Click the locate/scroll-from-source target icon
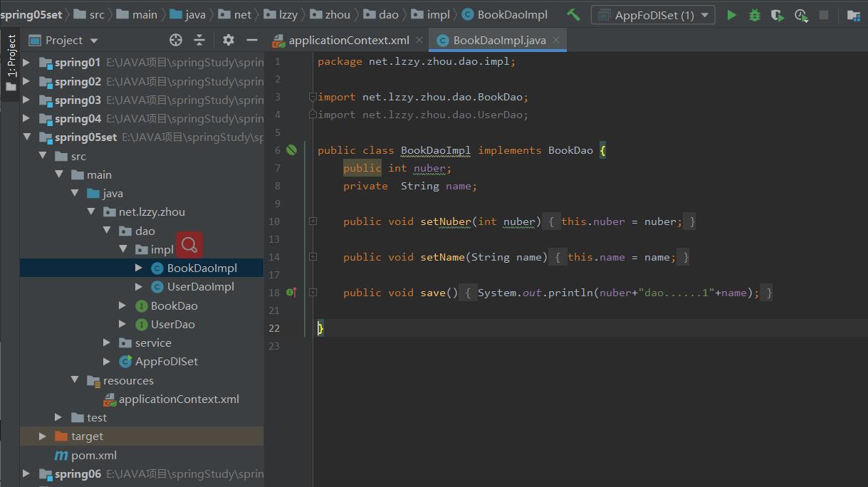 176,40
